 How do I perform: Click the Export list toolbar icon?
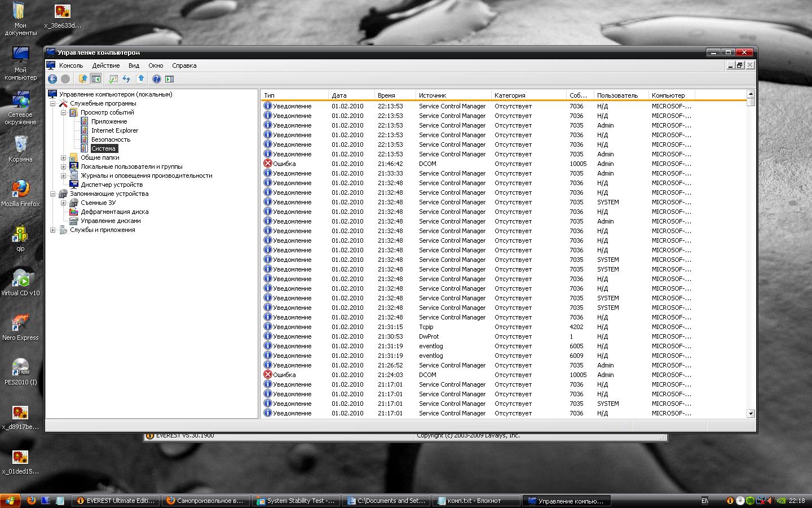pos(141,79)
